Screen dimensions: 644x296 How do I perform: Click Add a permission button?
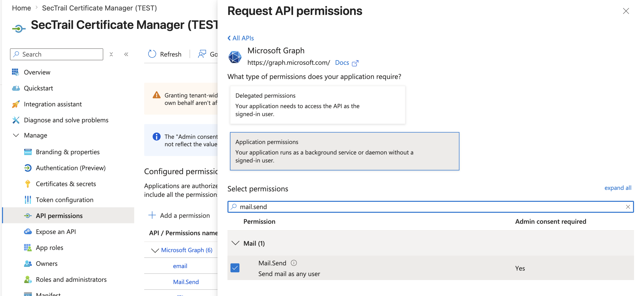pyautogui.click(x=179, y=215)
